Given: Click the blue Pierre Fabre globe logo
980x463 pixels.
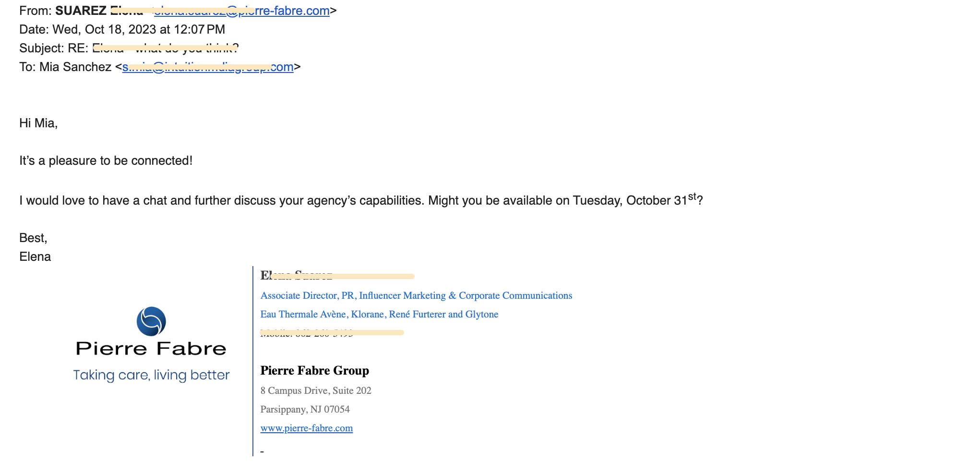Looking at the screenshot, I should pos(151,321).
